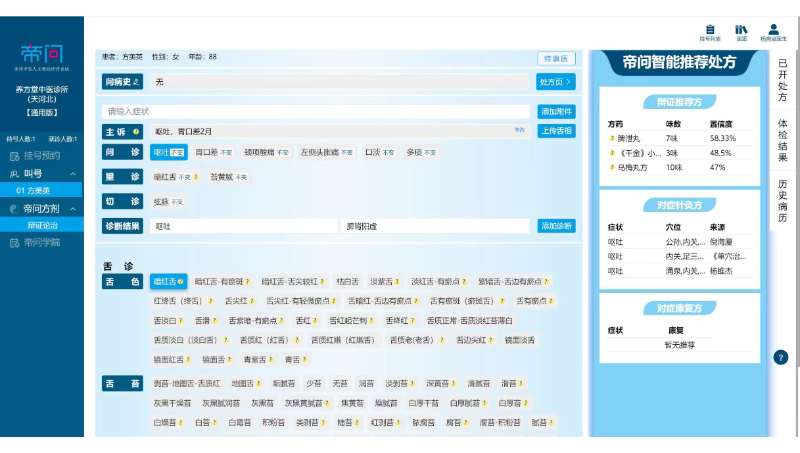The image size is (800, 453).
Task: Click the 呕吐 diagnosis result field
Action: (x=244, y=226)
